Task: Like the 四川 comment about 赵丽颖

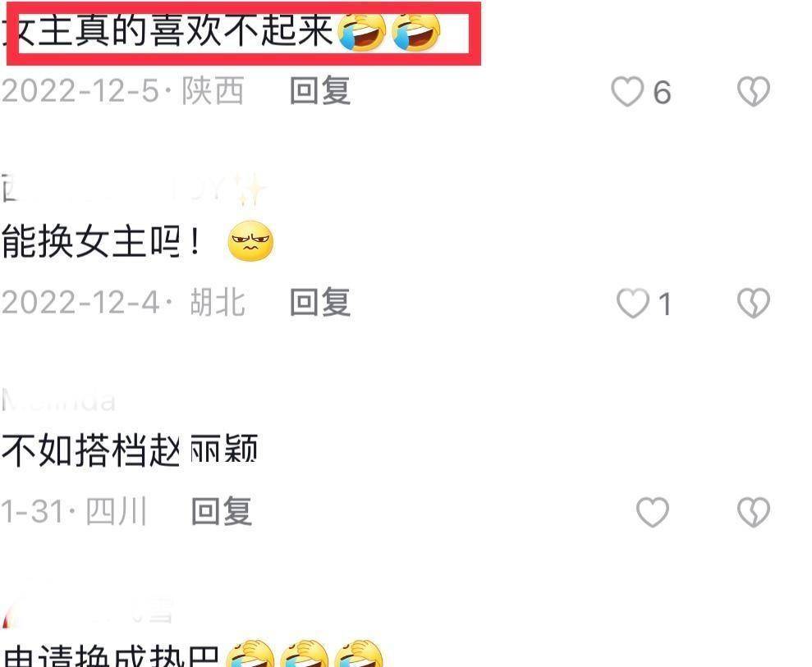Action: pyautogui.click(x=653, y=512)
